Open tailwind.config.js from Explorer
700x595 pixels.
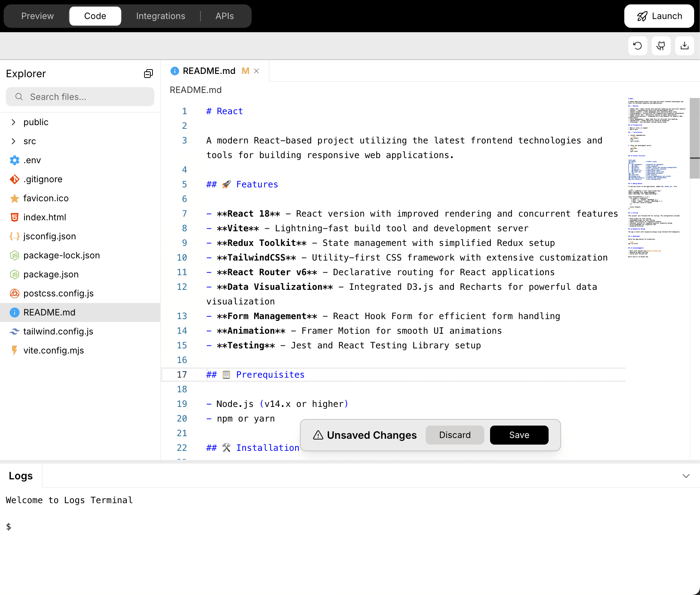click(x=58, y=331)
